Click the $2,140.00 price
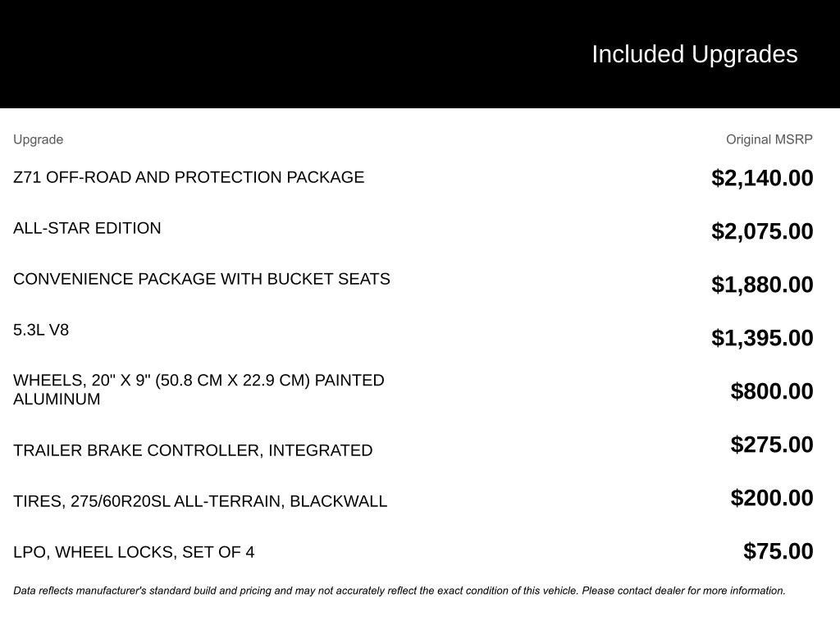 (762, 178)
